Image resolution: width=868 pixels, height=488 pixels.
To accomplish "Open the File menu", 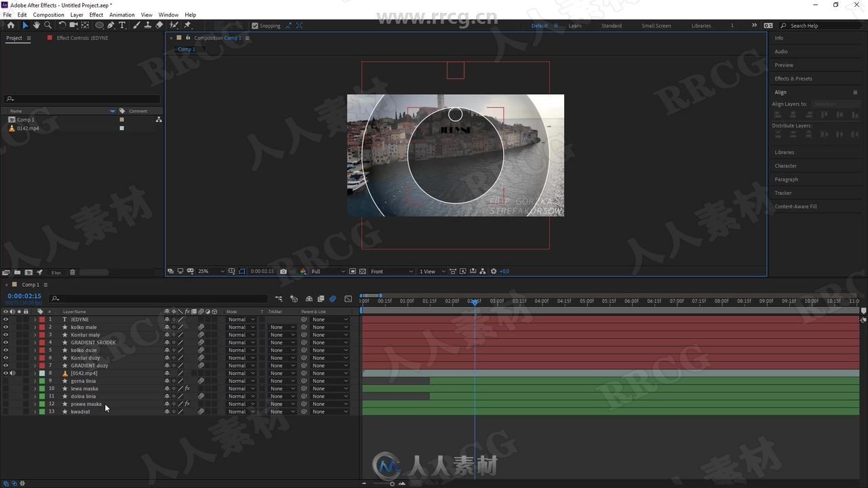I will click(x=7, y=15).
